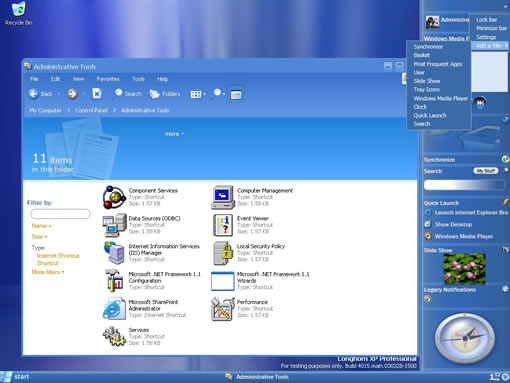Expand the Name filter dropdown
510x383 pixels.
point(41,226)
